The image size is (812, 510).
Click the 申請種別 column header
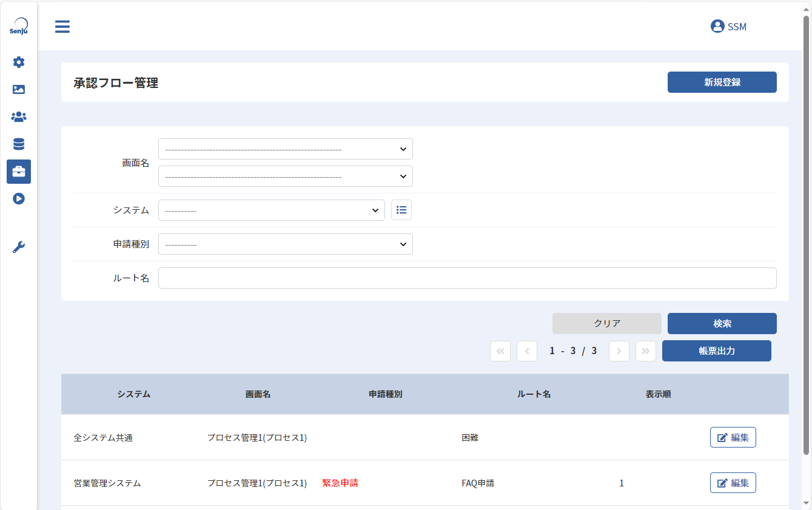pyautogui.click(x=386, y=394)
